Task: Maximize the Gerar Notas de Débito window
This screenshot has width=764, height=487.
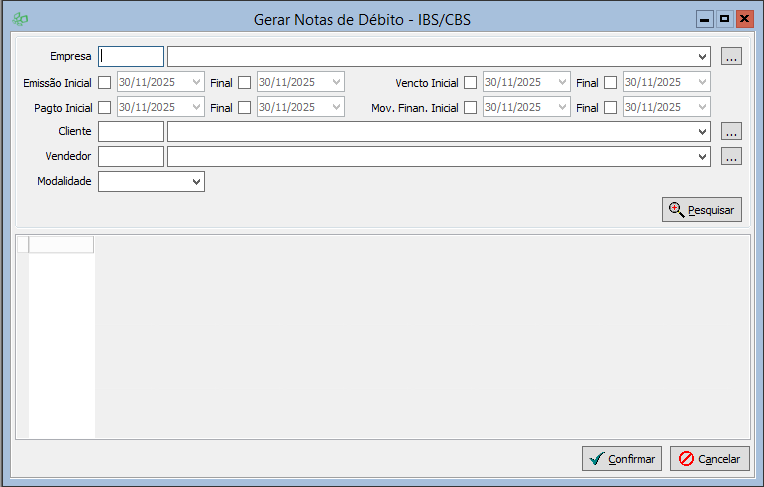Action: [x=724, y=18]
